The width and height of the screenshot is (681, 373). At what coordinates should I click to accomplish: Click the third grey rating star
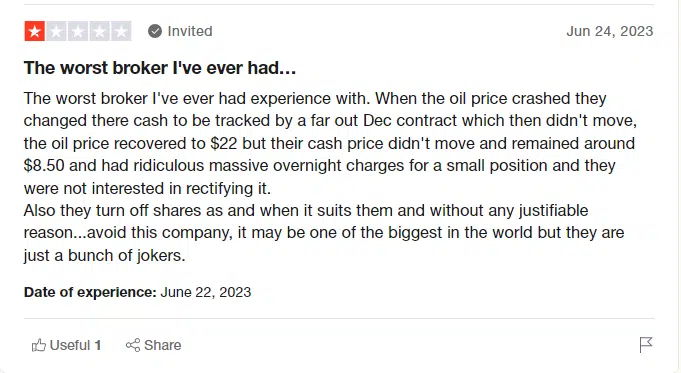point(78,31)
